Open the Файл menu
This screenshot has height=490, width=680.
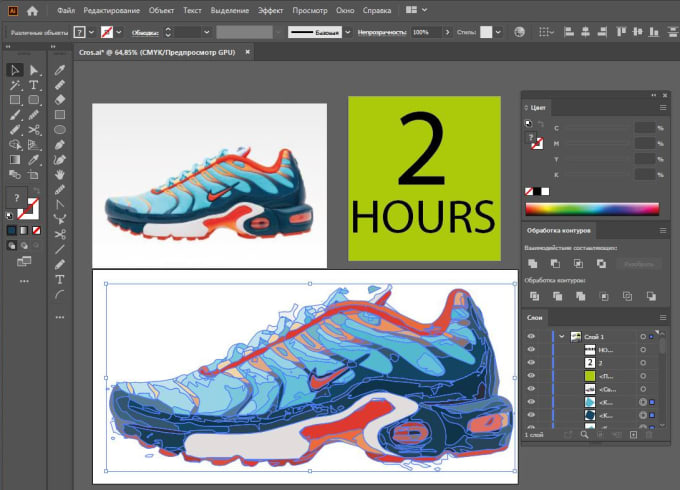66,10
